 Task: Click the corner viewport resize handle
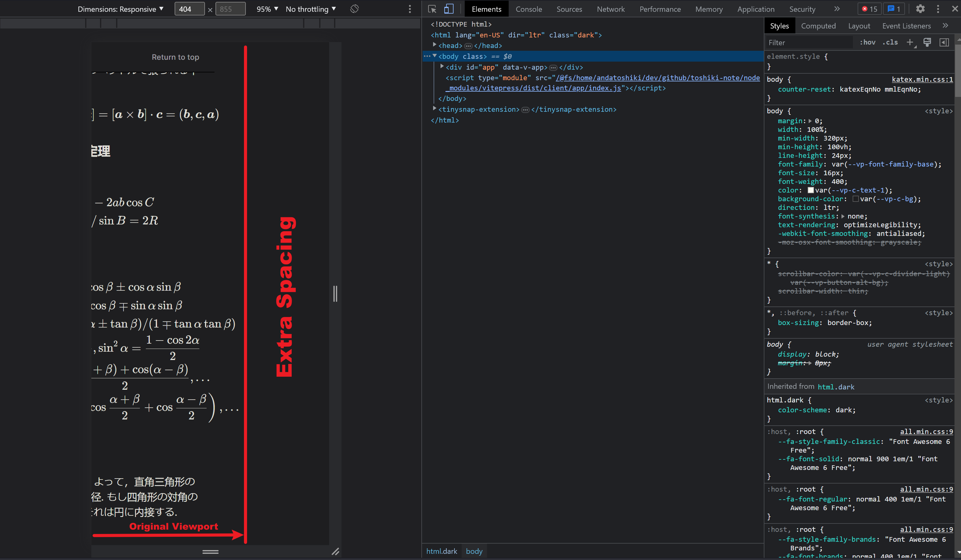[335, 551]
